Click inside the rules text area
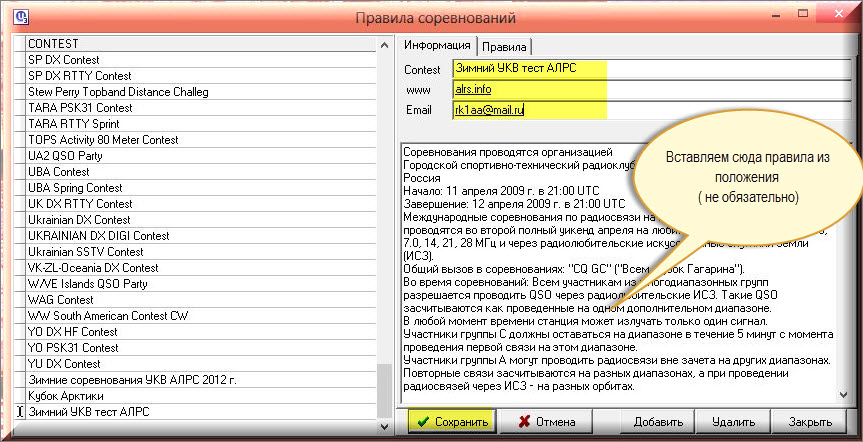The height and width of the screenshot is (442, 863). click(x=520, y=300)
